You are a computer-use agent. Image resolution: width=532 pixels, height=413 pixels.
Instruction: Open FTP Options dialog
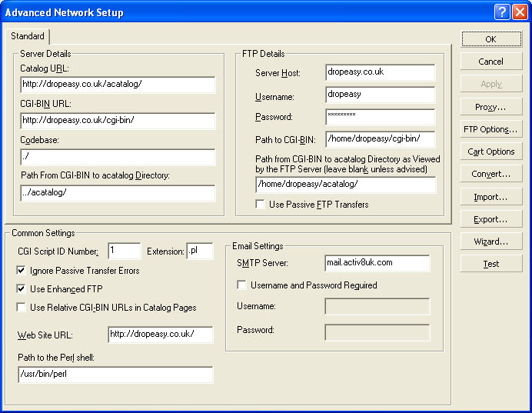[x=490, y=129]
